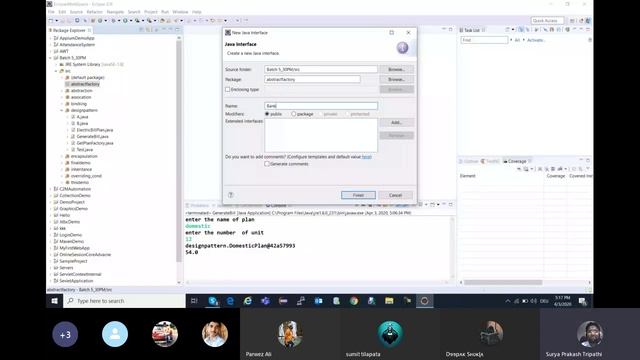Click the dialog help question mark icon
Image resolution: width=640 pixels, height=360 pixels.
[x=231, y=195]
